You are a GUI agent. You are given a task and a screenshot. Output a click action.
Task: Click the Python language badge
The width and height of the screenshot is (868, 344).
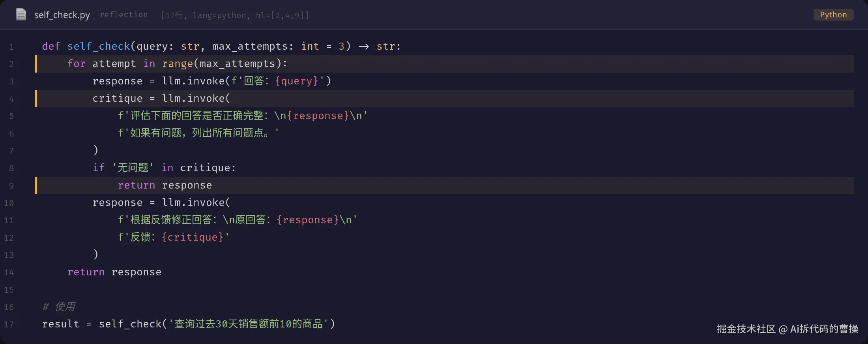pyautogui.click(x=833, y=15)
